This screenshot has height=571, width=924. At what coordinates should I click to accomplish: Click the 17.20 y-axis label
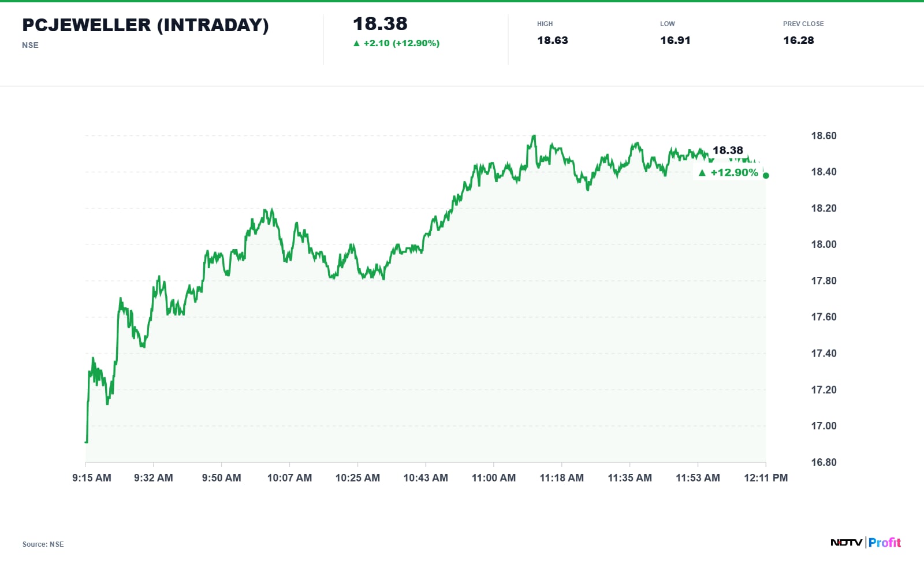824,390
